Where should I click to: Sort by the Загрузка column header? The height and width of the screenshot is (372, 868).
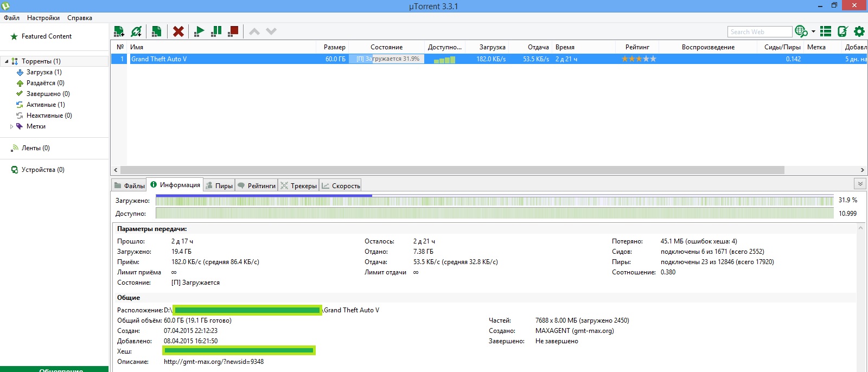[487, 47]
